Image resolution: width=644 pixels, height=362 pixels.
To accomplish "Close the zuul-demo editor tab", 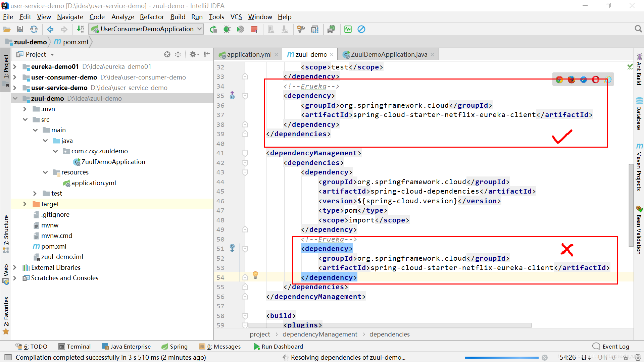I will pos(332,54).
